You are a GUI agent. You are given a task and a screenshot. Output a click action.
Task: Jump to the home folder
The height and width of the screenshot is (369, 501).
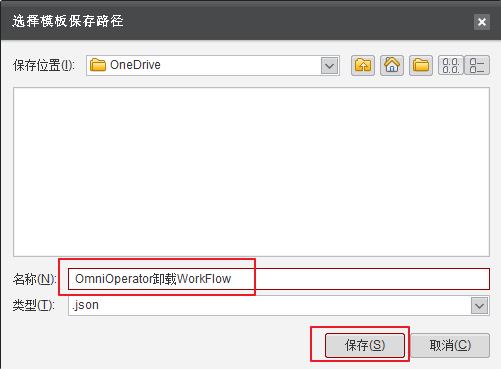(392, 65)
